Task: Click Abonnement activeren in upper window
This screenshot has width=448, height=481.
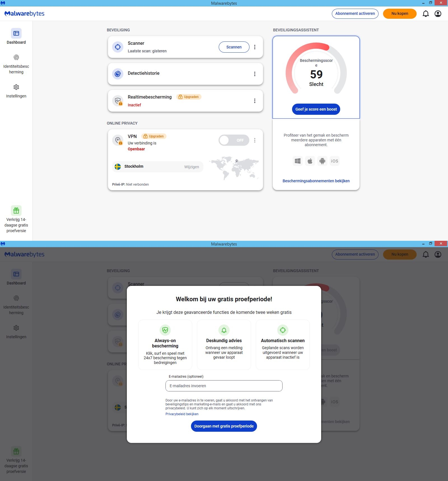Action: click(355, 13)
